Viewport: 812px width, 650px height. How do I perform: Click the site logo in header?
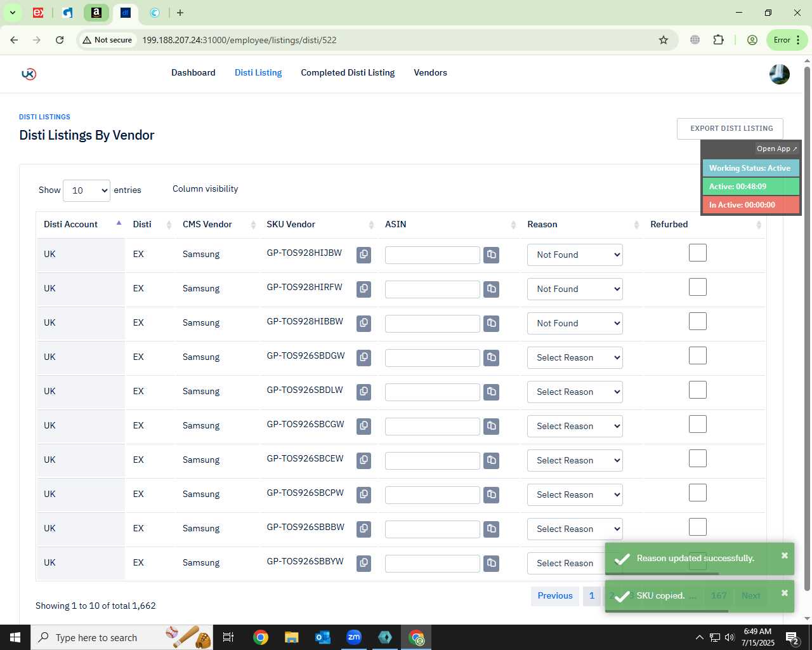[x=29, y=74]
